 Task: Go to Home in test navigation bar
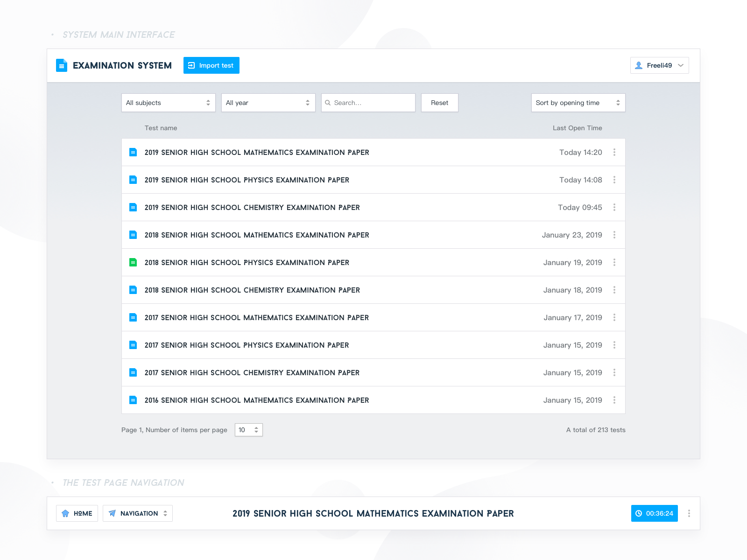point(77,513)
